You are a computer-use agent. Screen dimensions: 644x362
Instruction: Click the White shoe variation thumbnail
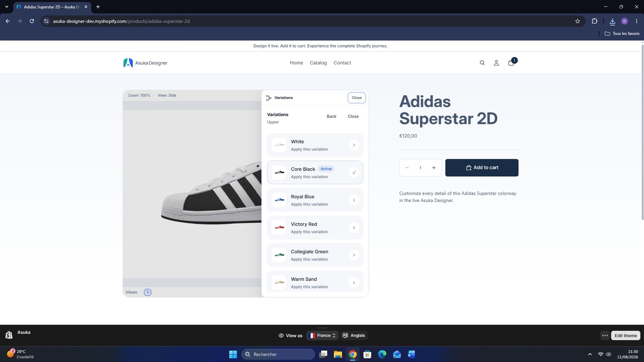[279, 145]
